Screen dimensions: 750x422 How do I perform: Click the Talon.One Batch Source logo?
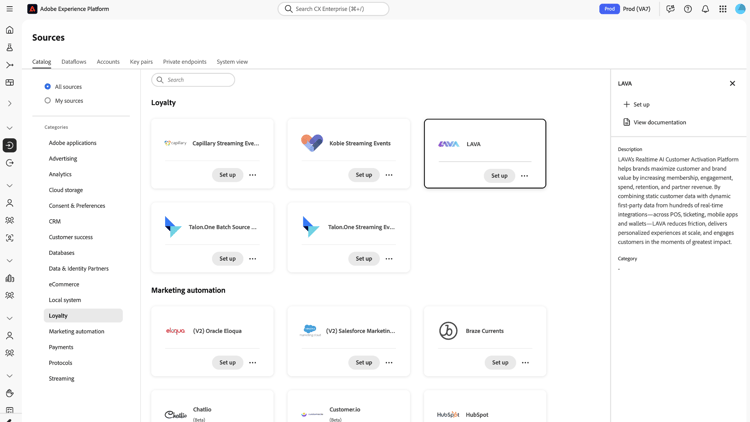pyautogui.click(x=173, y=227)
